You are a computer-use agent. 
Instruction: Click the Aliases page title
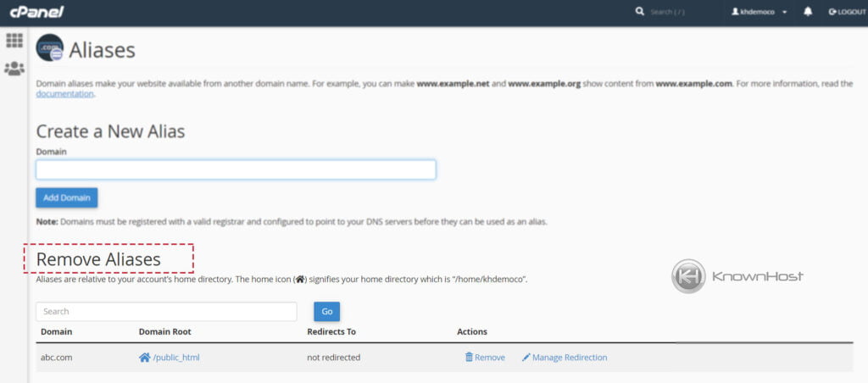point(103,50)
